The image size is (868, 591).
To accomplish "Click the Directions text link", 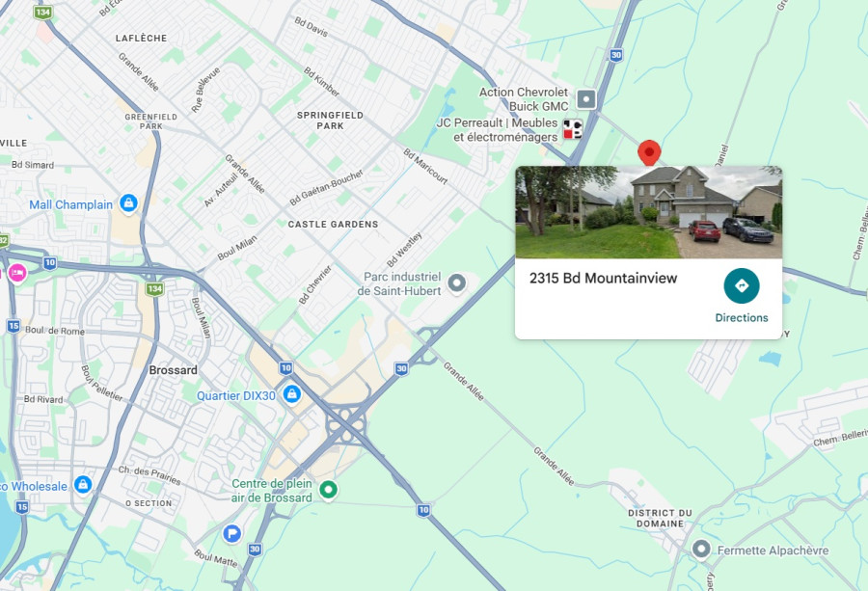I will [742, 317].
